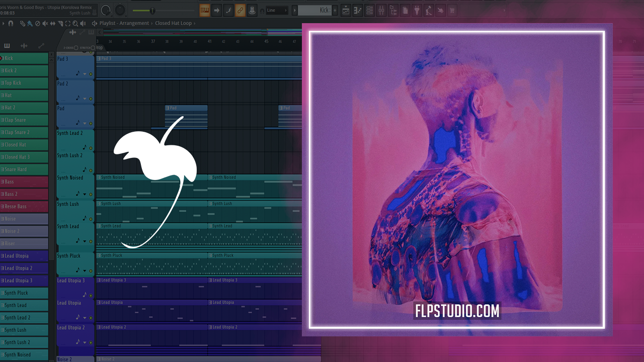Open the Channel rack icon
This screenshot has width=644, height=362.
[x=370, y=10]
